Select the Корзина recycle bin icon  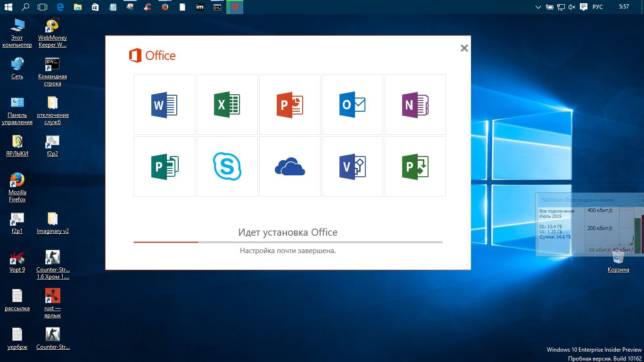pos(618,261)
